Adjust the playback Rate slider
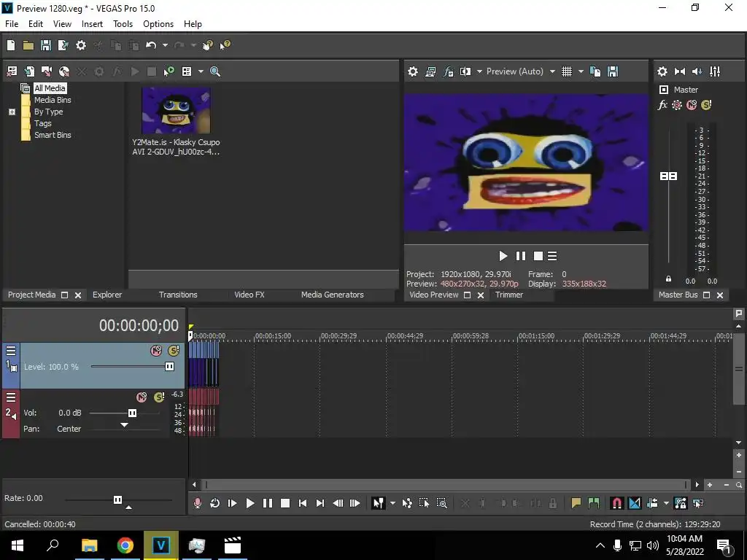Viewport: 747px width, 560px height. (x=117, y=499)
